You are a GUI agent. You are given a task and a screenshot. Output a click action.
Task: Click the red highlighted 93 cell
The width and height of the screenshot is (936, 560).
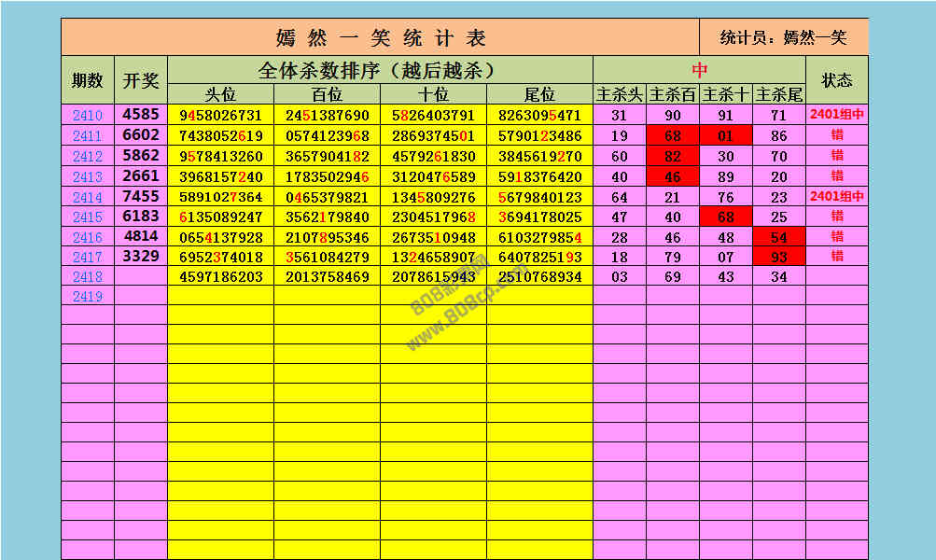pos(778,257)
